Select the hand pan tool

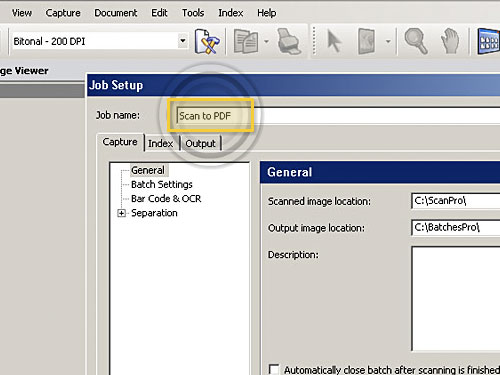click(x=450, y=42)
